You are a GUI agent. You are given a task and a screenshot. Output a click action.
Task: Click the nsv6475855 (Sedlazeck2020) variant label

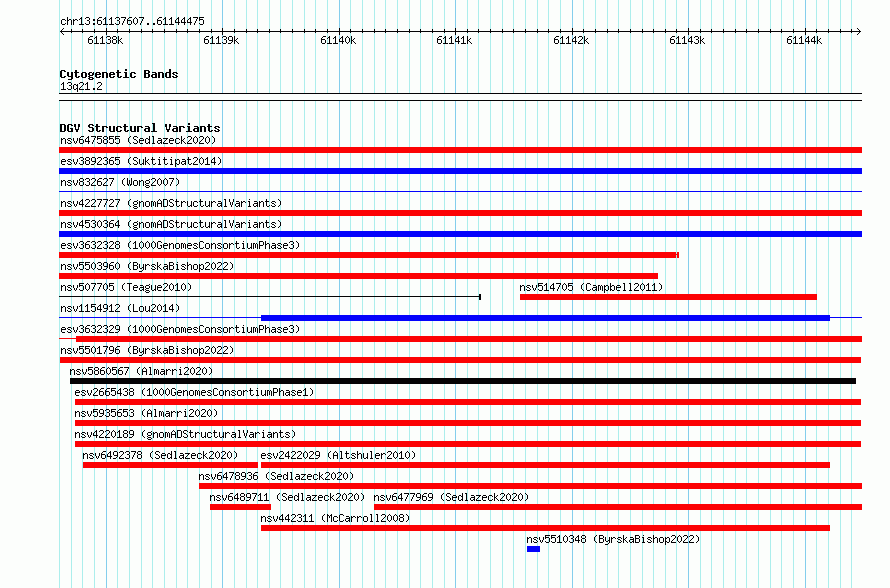pyautogui.click(x=138, y=140)
